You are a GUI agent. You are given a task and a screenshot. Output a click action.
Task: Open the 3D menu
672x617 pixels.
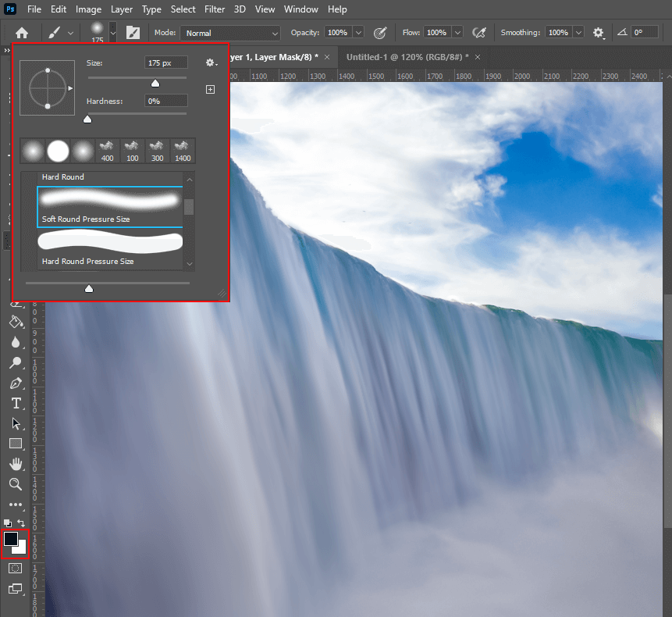tap(240, 9)
